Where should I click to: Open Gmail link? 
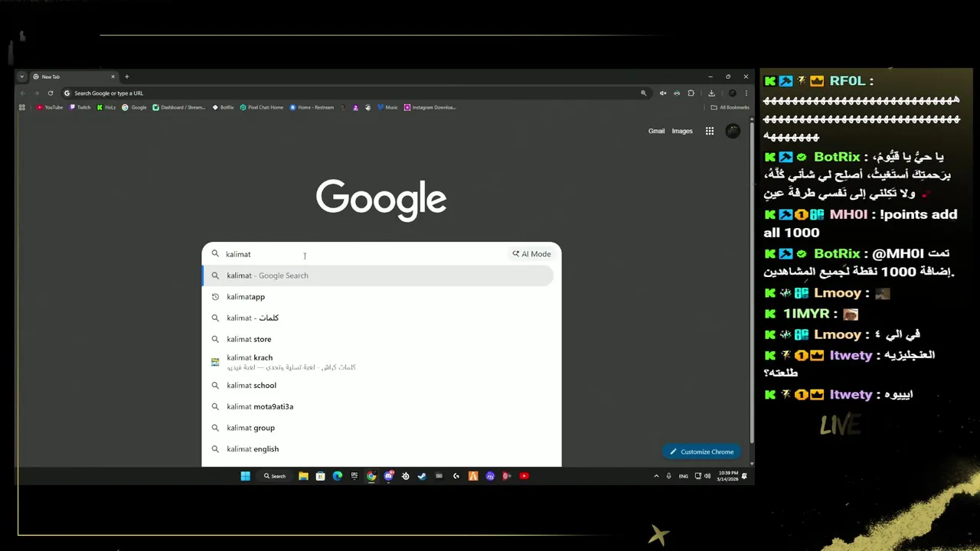(x=657, y=131)
